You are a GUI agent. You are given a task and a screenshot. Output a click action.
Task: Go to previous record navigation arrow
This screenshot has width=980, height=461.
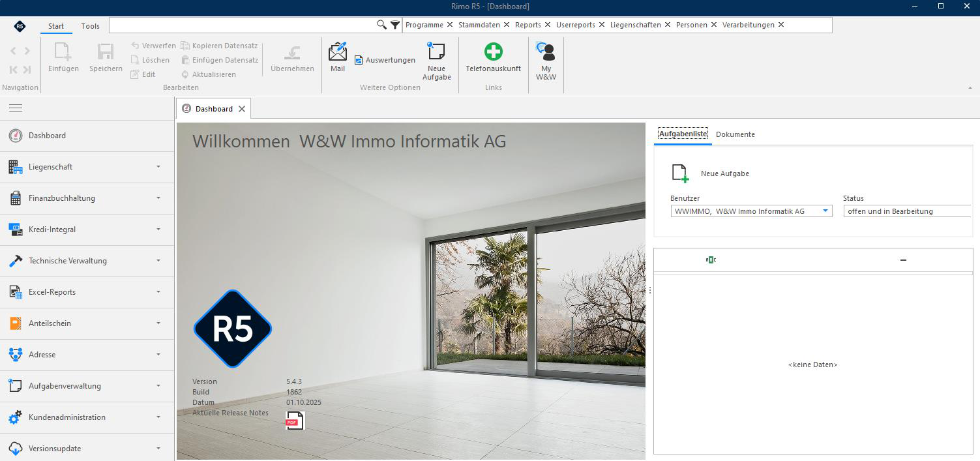13,51
